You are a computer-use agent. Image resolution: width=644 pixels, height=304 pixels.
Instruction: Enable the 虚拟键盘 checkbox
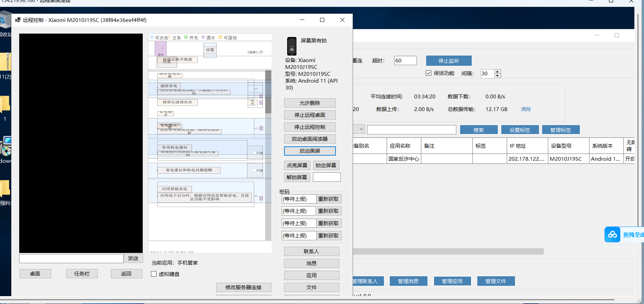point(154,274)
